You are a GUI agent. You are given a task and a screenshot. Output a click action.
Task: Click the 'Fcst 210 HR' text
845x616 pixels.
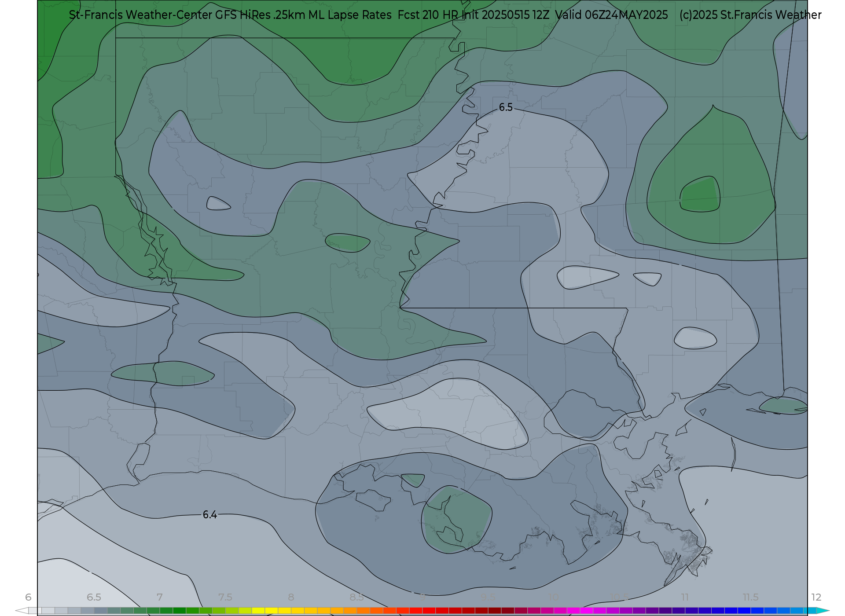[428, 15]
